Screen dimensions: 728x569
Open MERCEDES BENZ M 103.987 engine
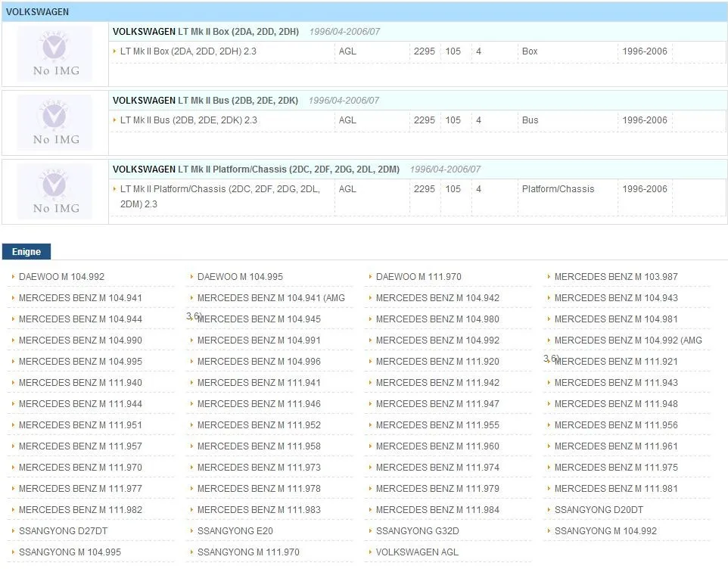[x=616, y=277]
